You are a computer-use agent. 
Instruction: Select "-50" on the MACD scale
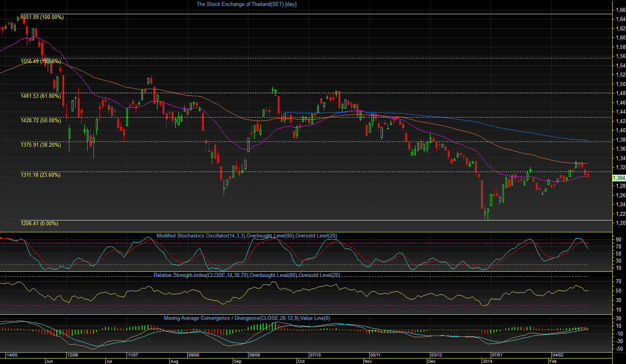[x=619, y=349]
